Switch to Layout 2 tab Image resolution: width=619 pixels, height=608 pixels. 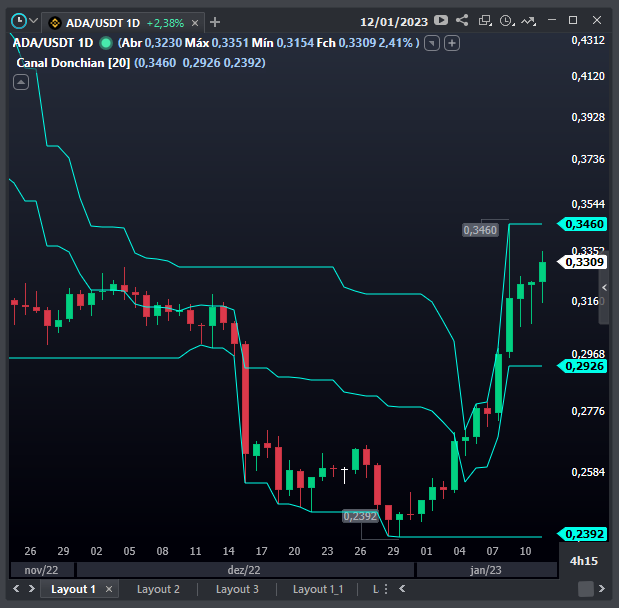158,589
